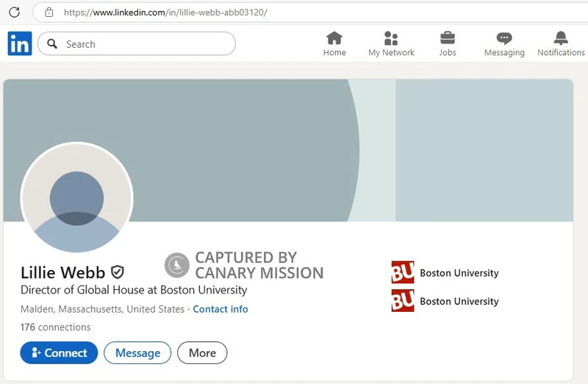Screen dimensions: 588x384
Task: Click the second Boston University text link
Action: 459,301
